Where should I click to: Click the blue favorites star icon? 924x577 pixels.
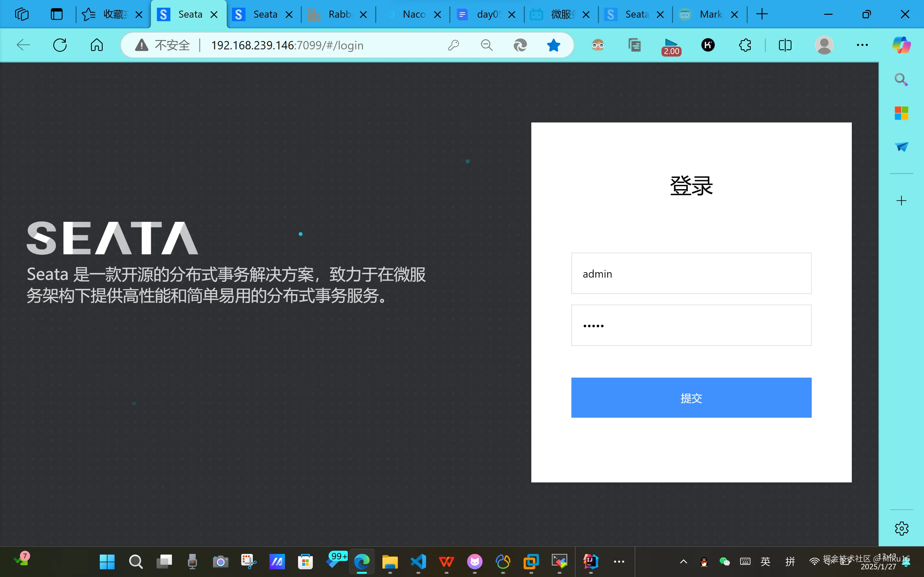point(553,45)
